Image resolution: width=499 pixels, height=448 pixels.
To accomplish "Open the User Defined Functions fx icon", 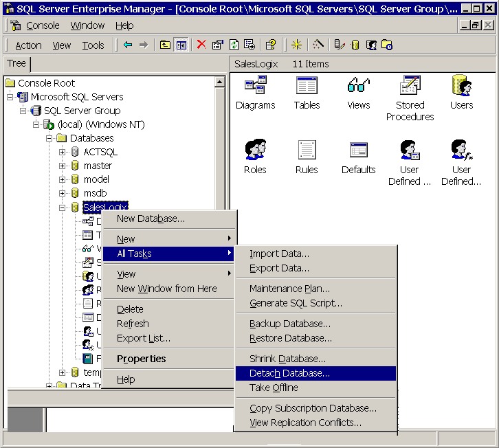I will tap(462, 150).
